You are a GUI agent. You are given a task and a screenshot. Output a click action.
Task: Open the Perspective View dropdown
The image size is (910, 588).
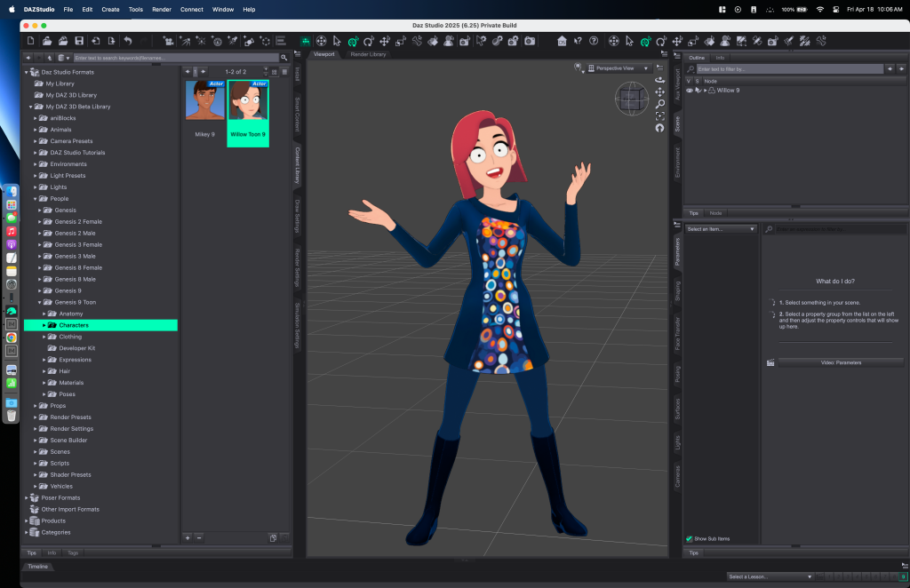(619, 68)
